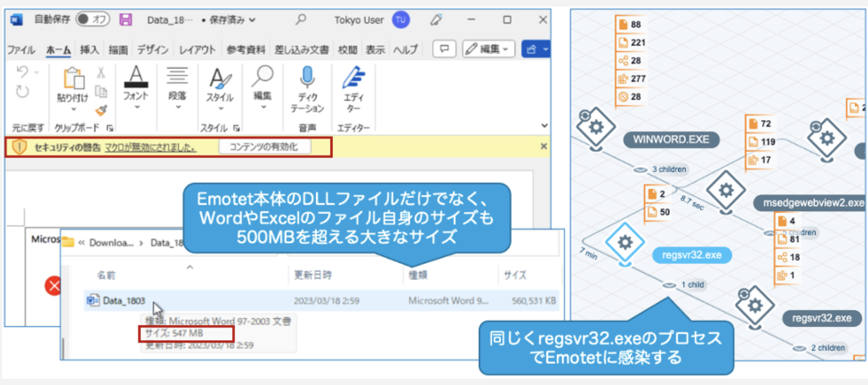Click the format painter brush icon
This screenshot has width=868, height=385.
pyautogui.click(x=102, y=110)
